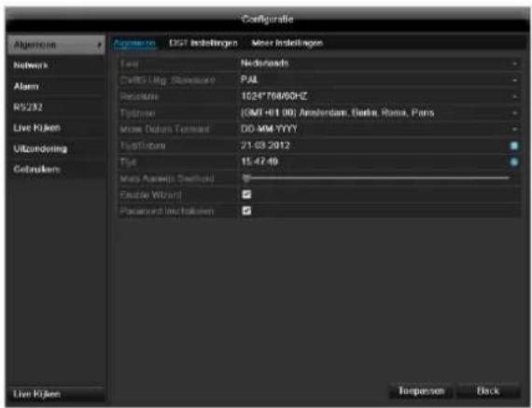Click the bottom Live Kijken button
This screenshot has height=408, width=532.
(x=56, y=394)
